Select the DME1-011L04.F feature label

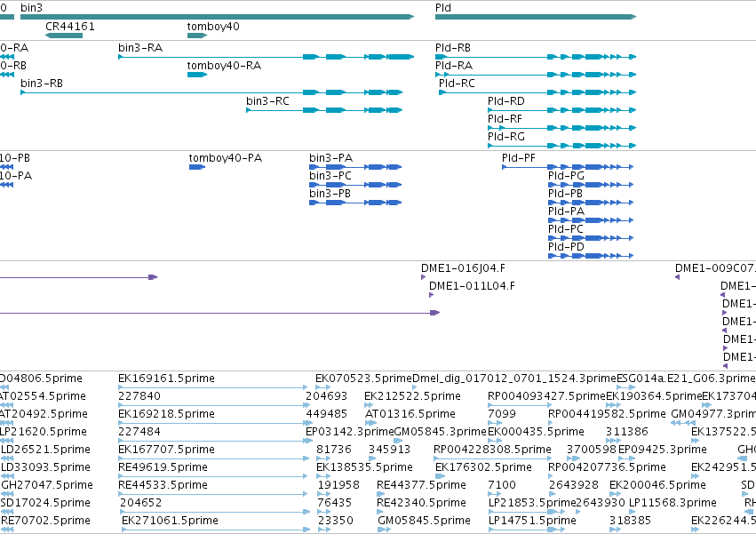point(472,286)
